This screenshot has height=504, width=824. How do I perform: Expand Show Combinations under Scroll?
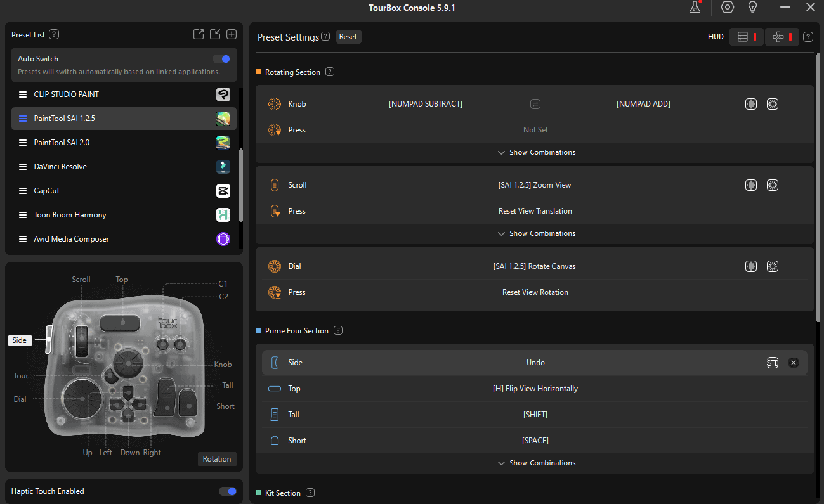[x=535, y=233]
